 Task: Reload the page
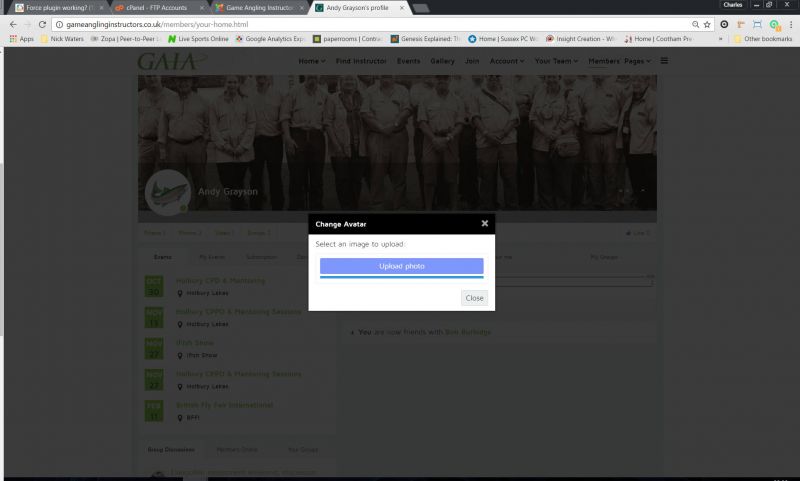[42, 24]
